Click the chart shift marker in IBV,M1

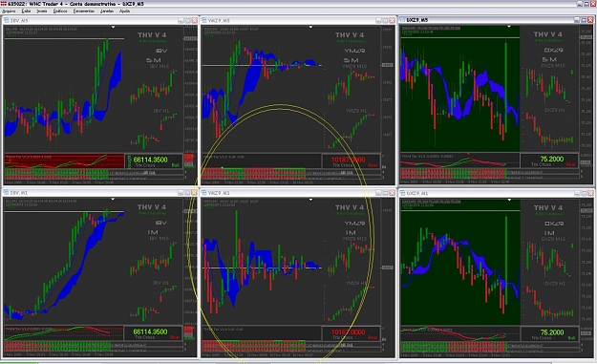tap(113, 199)
